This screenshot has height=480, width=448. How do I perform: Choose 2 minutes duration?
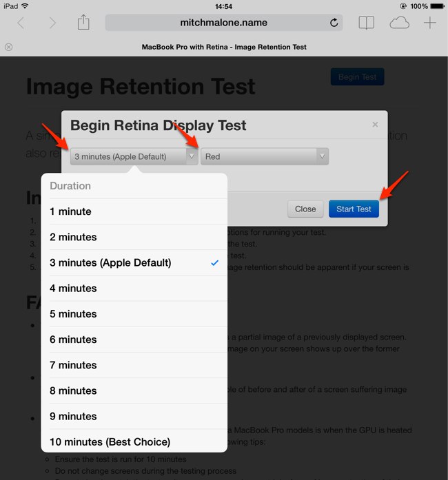click(x=134, y=237)
